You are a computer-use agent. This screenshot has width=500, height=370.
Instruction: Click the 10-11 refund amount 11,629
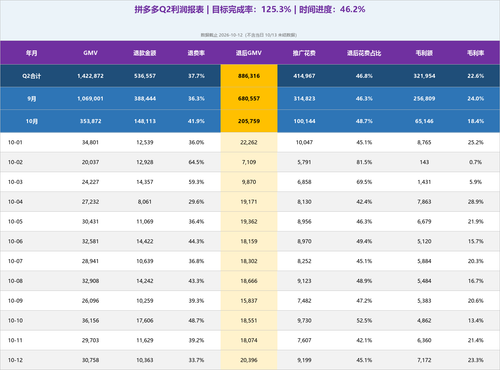(145, 340)
